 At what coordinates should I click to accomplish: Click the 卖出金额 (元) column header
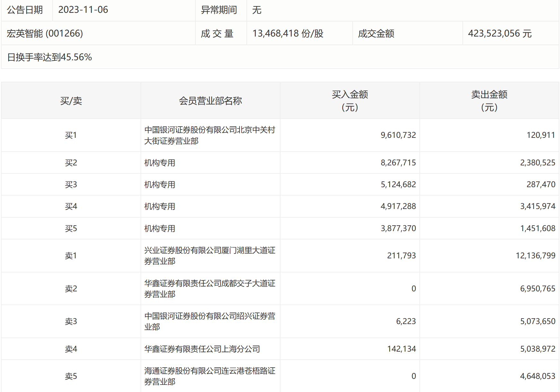[489, 101]
